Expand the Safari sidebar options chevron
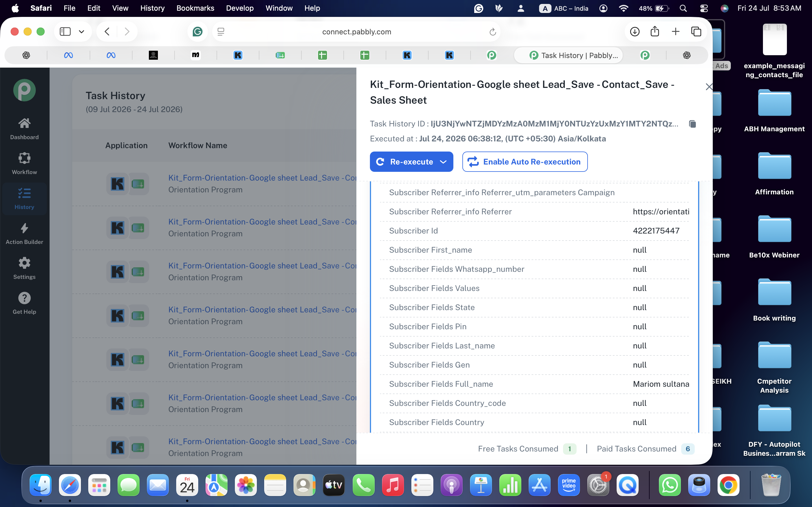The width and height of the screenshot is (812, 507). point(81,32)
